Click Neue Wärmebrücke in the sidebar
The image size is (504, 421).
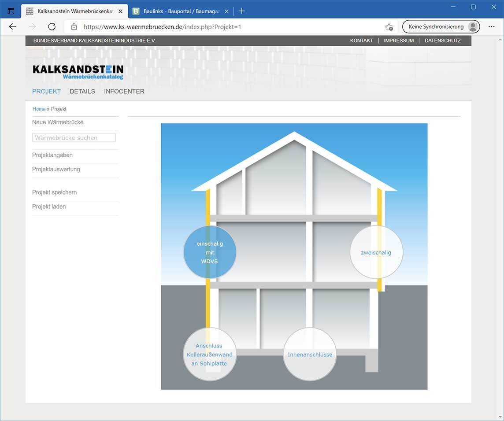[58, 122]
